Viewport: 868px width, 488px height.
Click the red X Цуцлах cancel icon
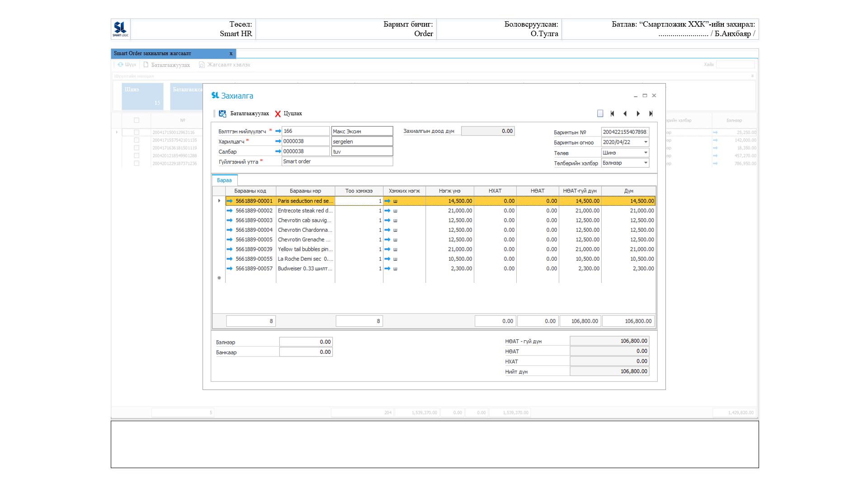[x=278, y=114]
